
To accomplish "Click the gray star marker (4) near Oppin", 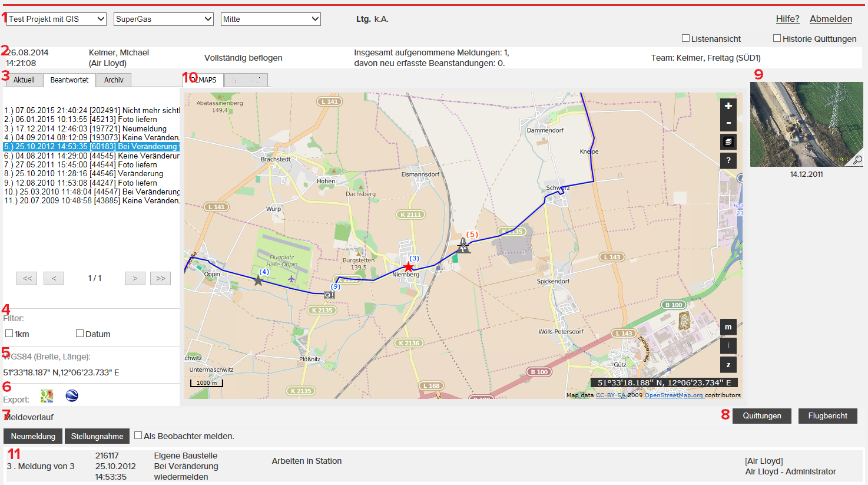I will tap(259, 281).
